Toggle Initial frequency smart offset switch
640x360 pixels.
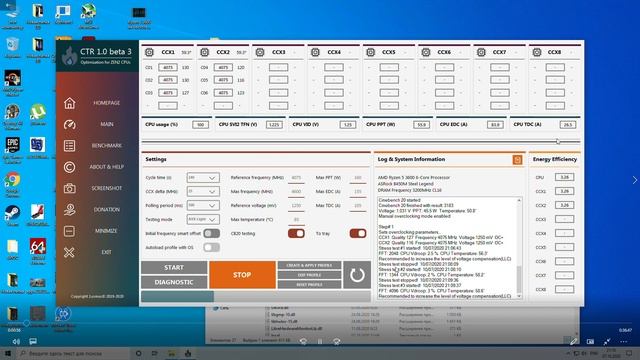coord(211,233)
